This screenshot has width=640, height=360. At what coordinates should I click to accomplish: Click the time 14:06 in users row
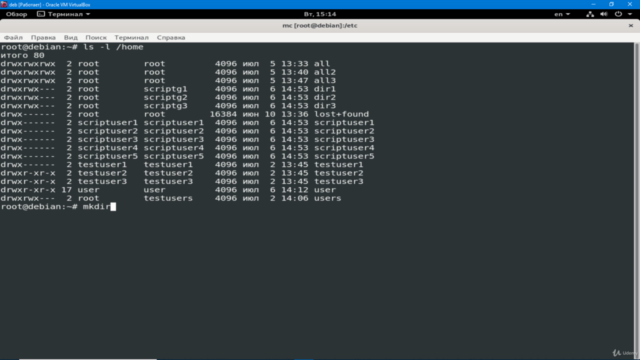[x=295, y=198]
